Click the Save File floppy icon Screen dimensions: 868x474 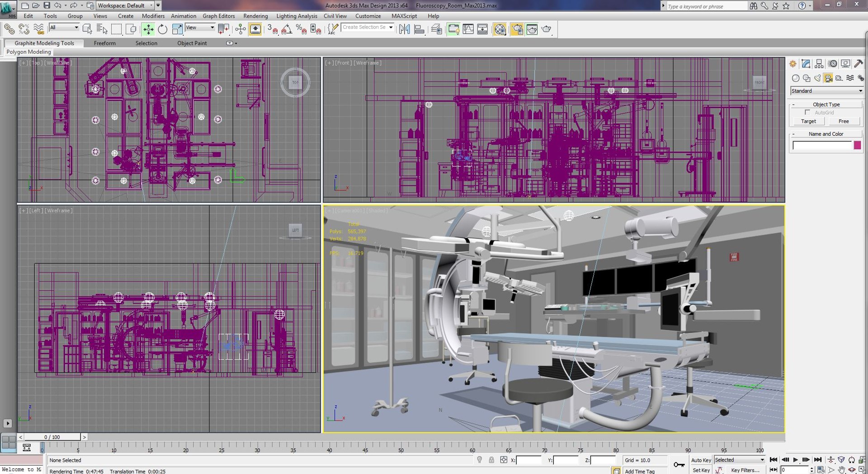click(x=47, y=5)
